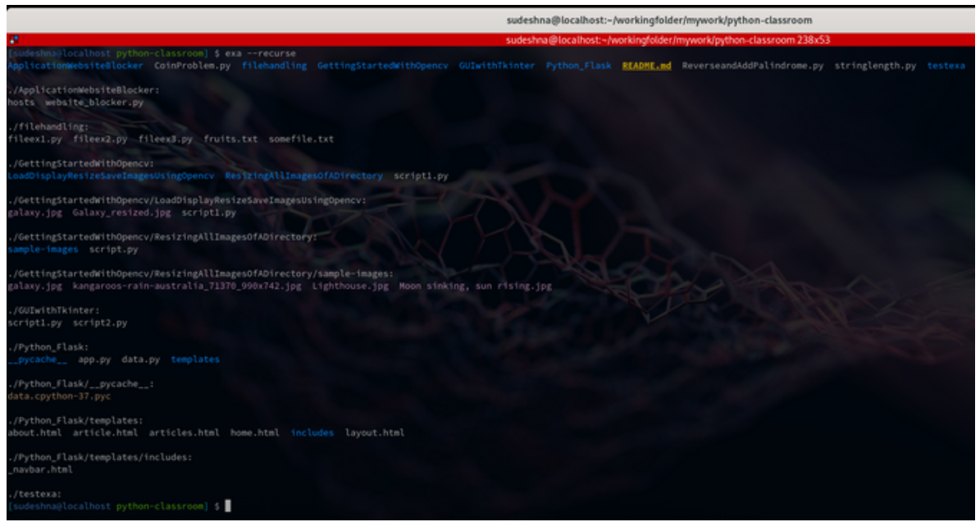Select 'fileex1.py' file name

click(34, 140)
